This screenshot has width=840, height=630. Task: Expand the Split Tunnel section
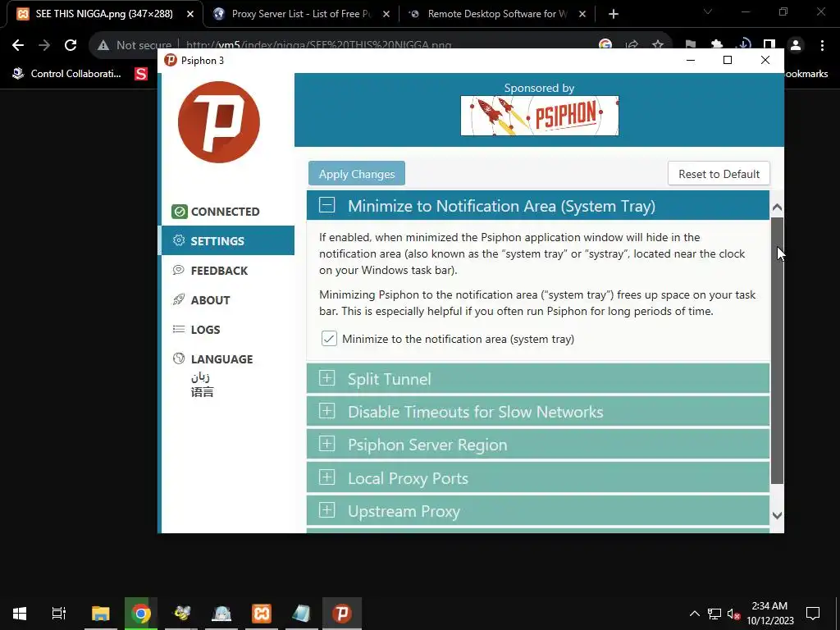pos(538,379)
